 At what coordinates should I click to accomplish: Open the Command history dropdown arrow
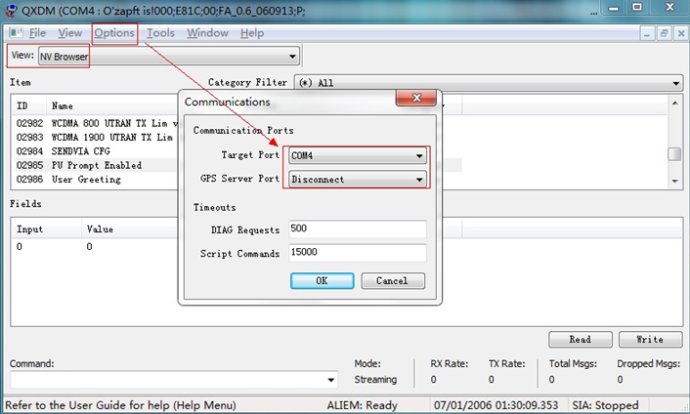[x=331, y=380]
